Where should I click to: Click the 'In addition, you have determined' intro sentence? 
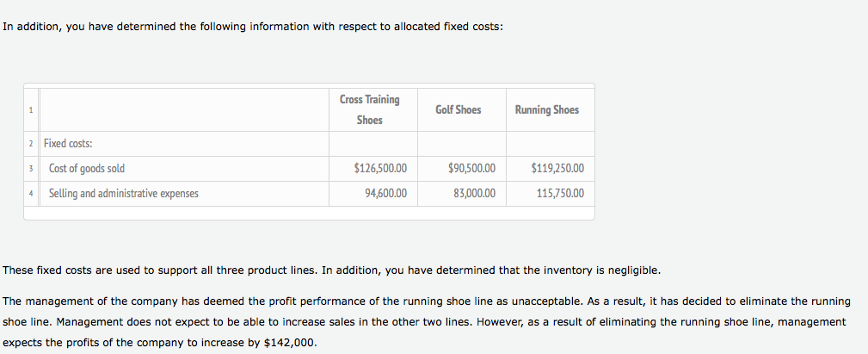coord(253,27)
